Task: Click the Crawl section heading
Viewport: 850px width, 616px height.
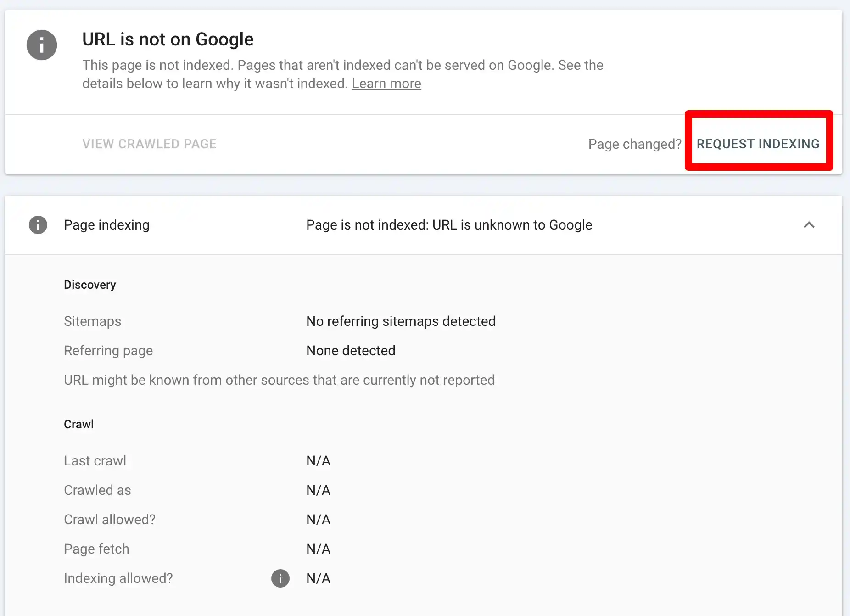Action: tap(79, 424)
